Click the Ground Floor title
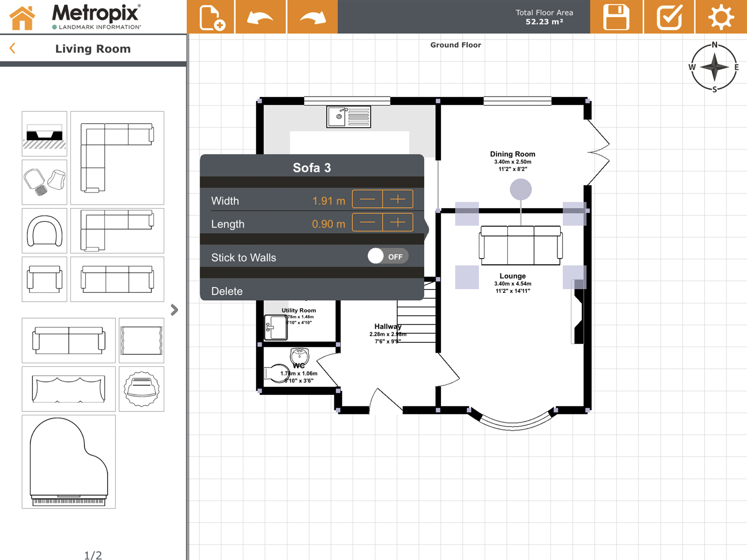This screenshot has height=560, width=747. coord(456,45)
